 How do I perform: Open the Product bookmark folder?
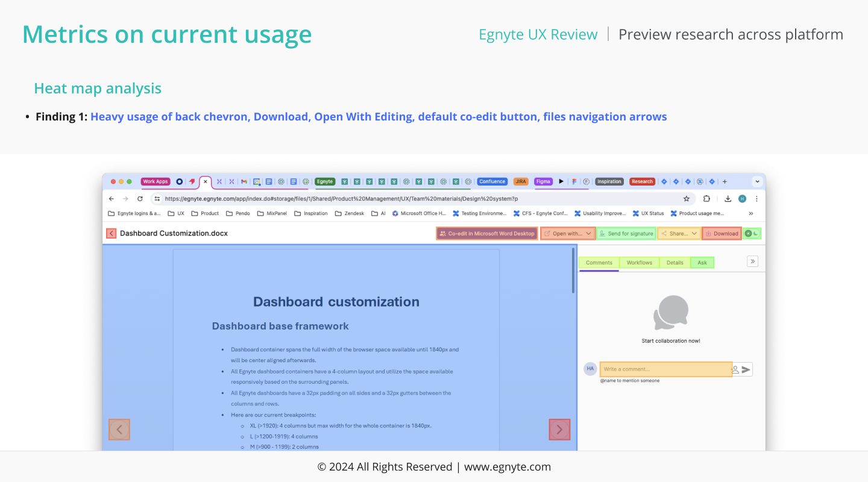[205, 213]
